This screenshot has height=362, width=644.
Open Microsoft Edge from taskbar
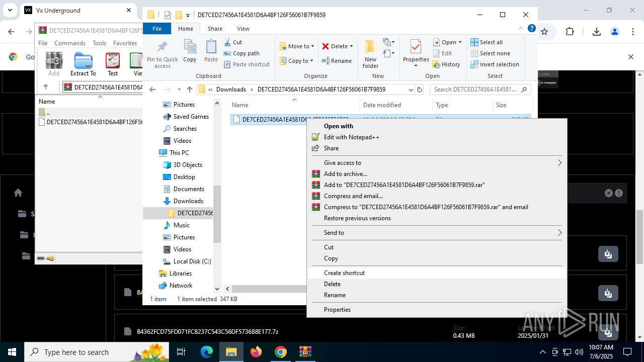pyautogui.click(x=207, y=352)
